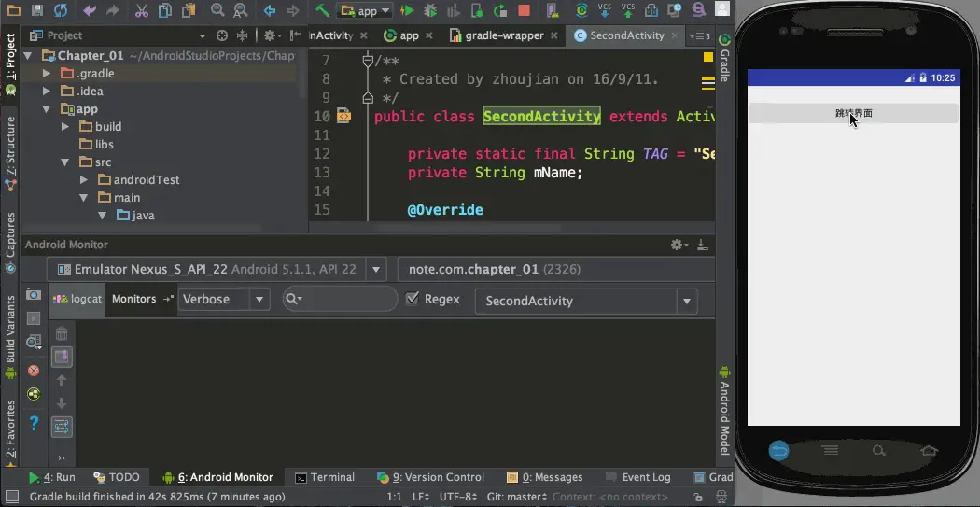
Task: Open the 9: Version Control tool window
Action: tap(431, 477)
